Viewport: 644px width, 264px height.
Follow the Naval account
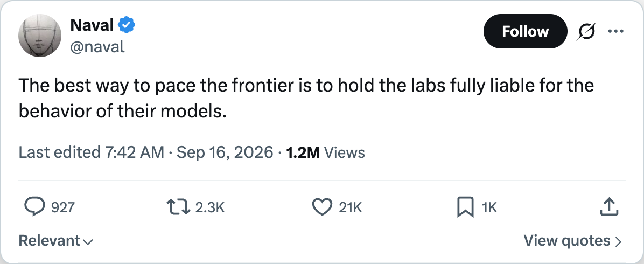click(526, 31)
